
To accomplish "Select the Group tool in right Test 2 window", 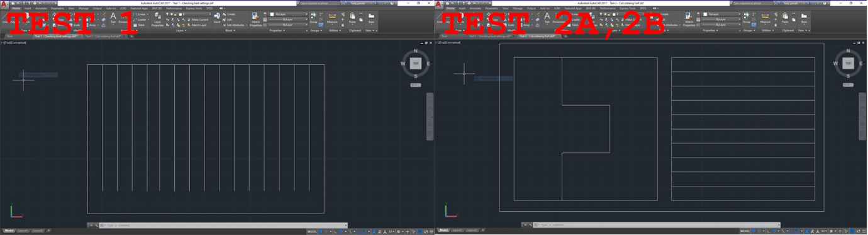I will tap(746, 18).
